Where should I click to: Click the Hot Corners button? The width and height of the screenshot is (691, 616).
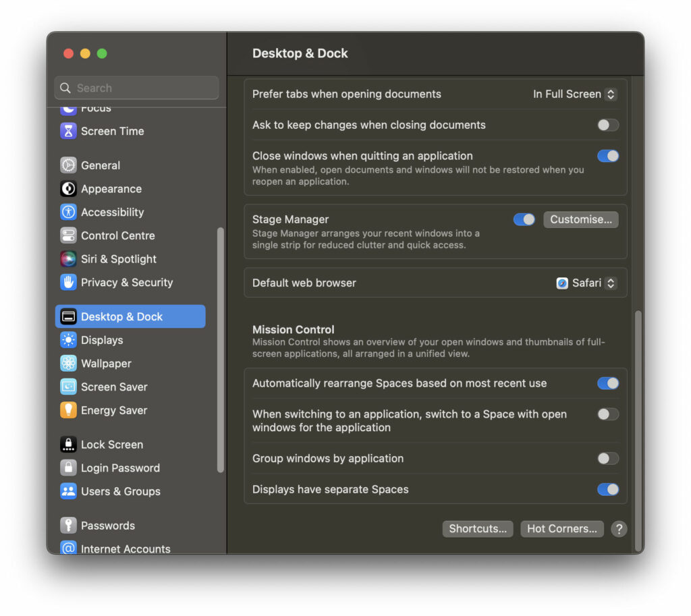(561, 529)
